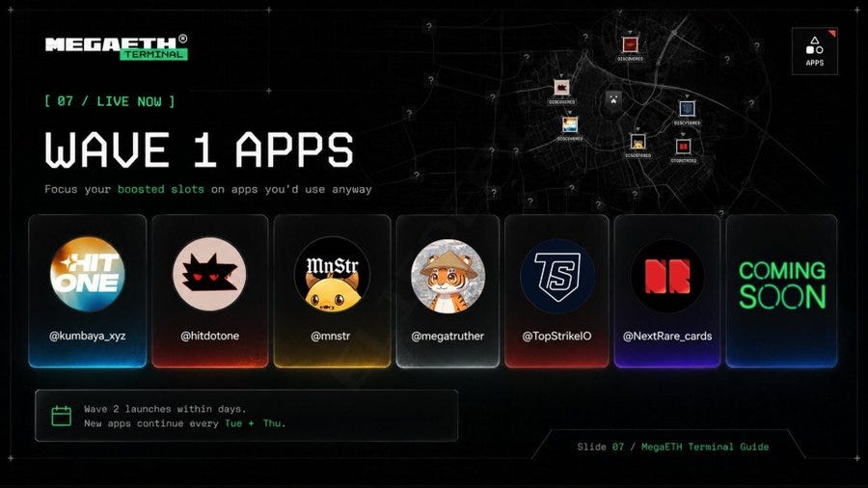Open the yellow creature discovered map marker
The height and width of the screenshot is (488, 868).
coord(637,142)
